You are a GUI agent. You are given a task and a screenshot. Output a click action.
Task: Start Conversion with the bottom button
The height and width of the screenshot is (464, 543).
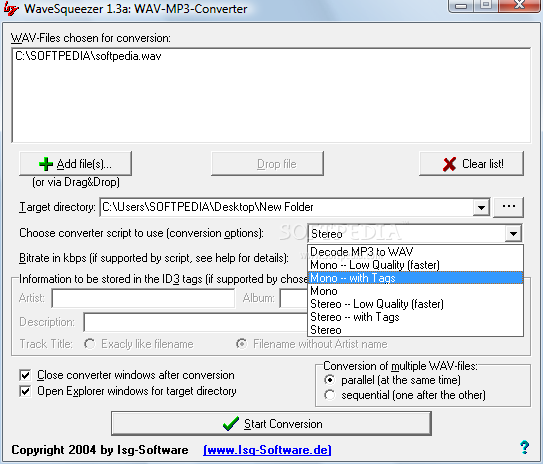[x=272, y=423]
